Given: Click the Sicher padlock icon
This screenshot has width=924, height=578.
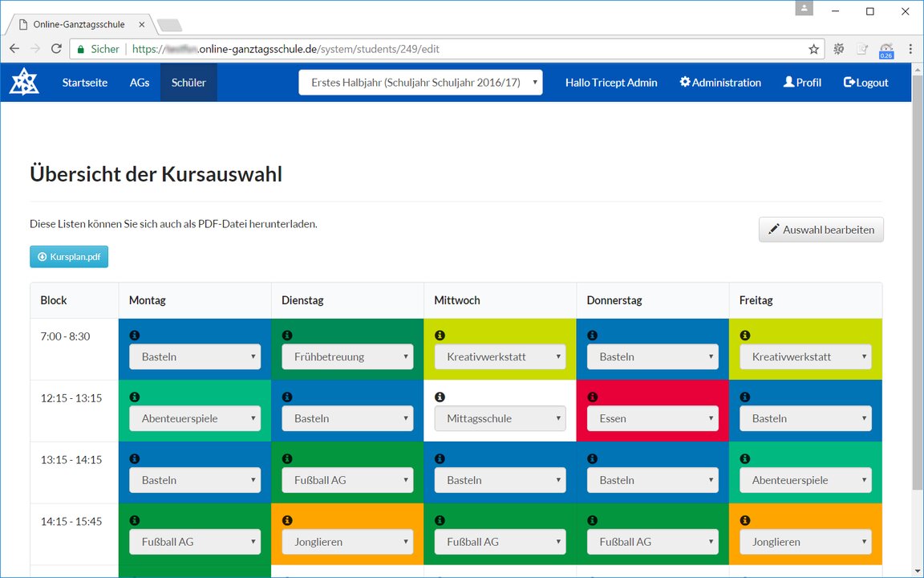Looking at the screenshot, I should pyautogui.click(x=81, y=49).
